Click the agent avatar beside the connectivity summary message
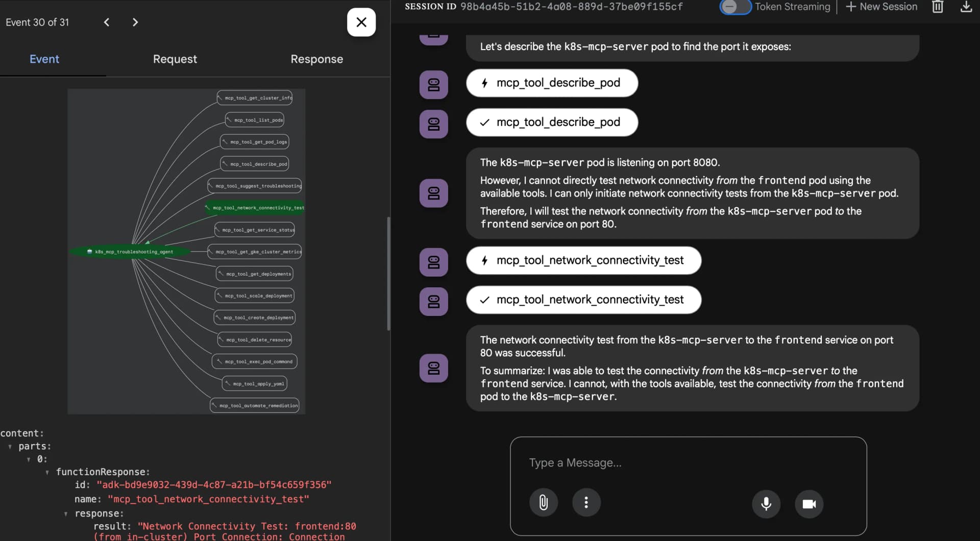 coord(433,368)
